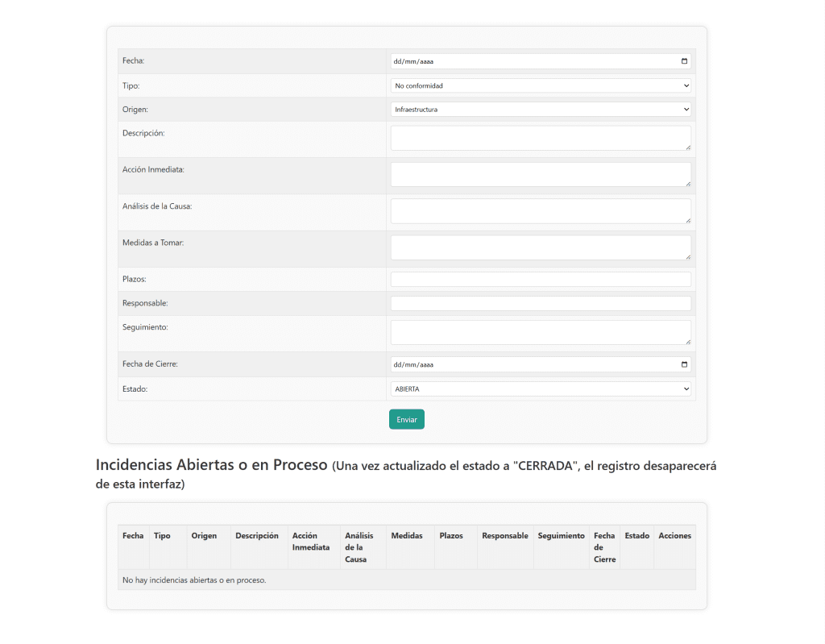The height and width of the screenshot is (644, 825).
Task: Expand the Tipo dropdown showing No conformidad
Action: [541, 85]
